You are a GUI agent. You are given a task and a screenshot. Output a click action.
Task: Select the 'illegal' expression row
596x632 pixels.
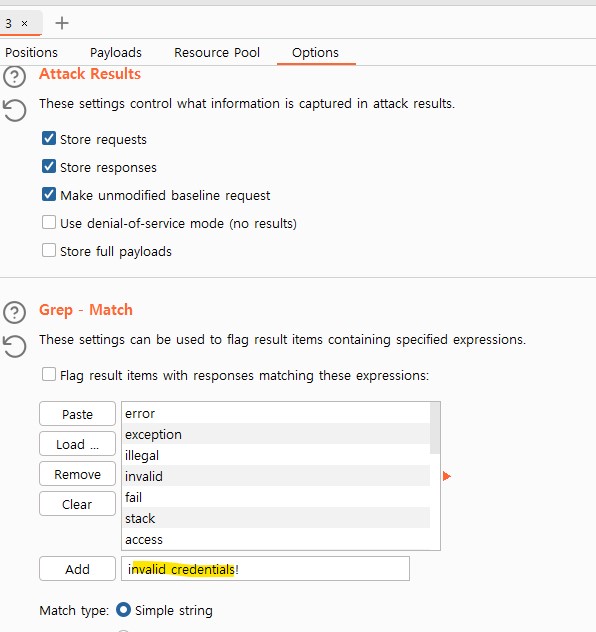tap(276, 455)
